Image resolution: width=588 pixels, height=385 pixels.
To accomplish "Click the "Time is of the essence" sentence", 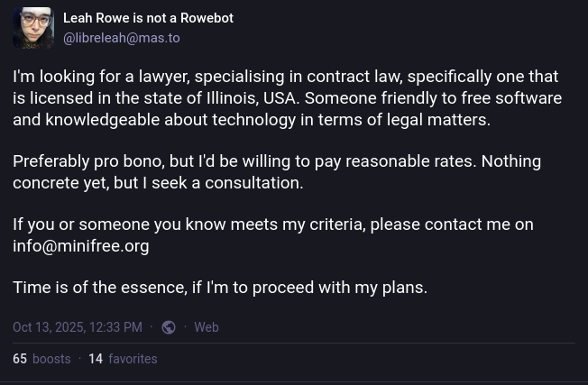I will [220, 288].
